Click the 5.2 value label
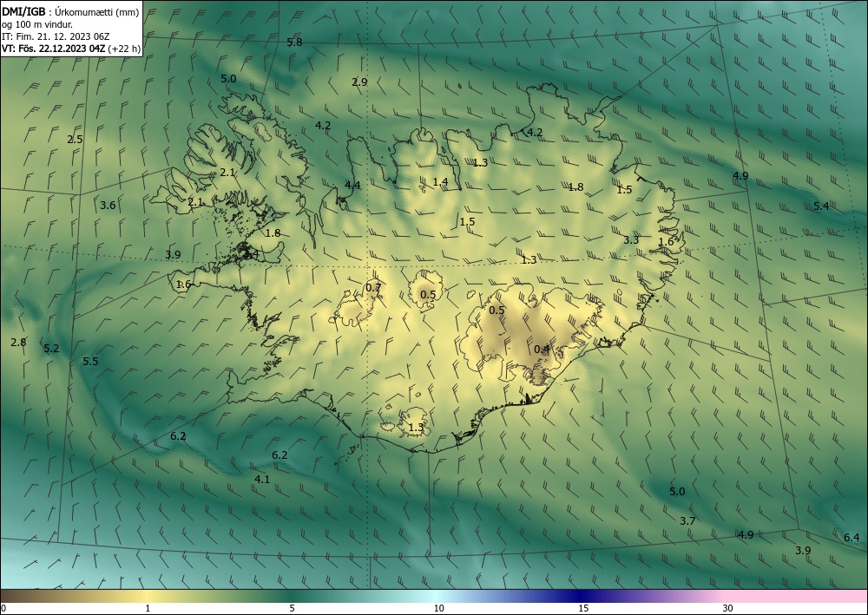This screenshot has width=868, height=615. coord(51,348)
